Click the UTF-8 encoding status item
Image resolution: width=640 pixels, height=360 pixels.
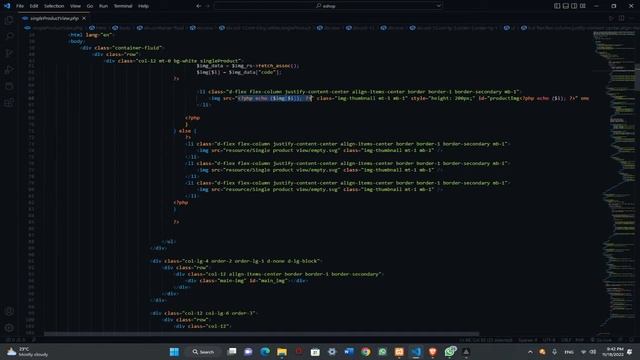point(549,340)
